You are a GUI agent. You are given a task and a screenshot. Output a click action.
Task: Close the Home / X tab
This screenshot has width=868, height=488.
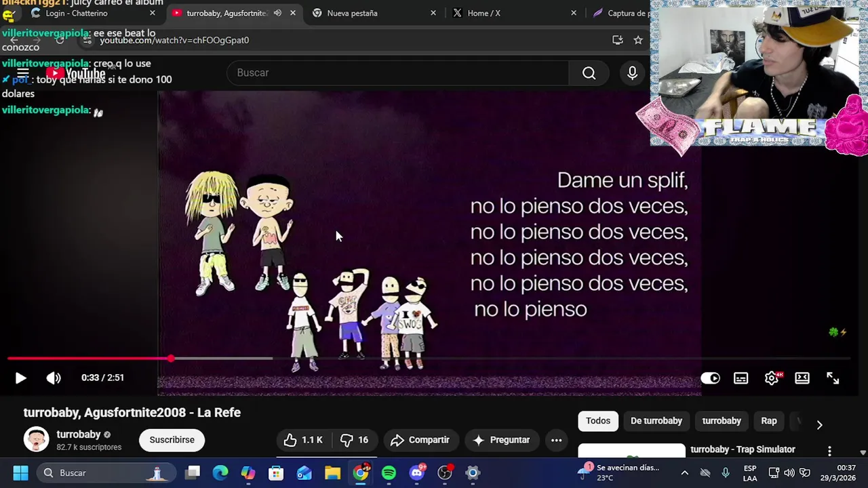pos(574,13)
